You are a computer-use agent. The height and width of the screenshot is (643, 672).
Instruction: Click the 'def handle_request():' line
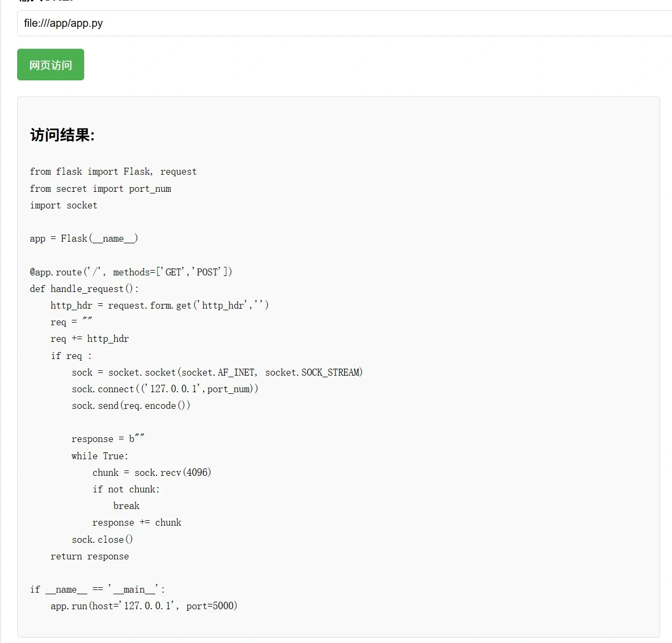[x=84, y=289]
